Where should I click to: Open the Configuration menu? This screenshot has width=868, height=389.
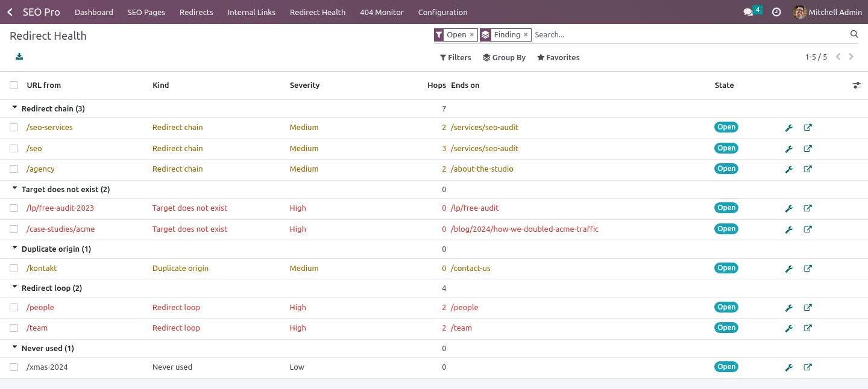[443, 12]
